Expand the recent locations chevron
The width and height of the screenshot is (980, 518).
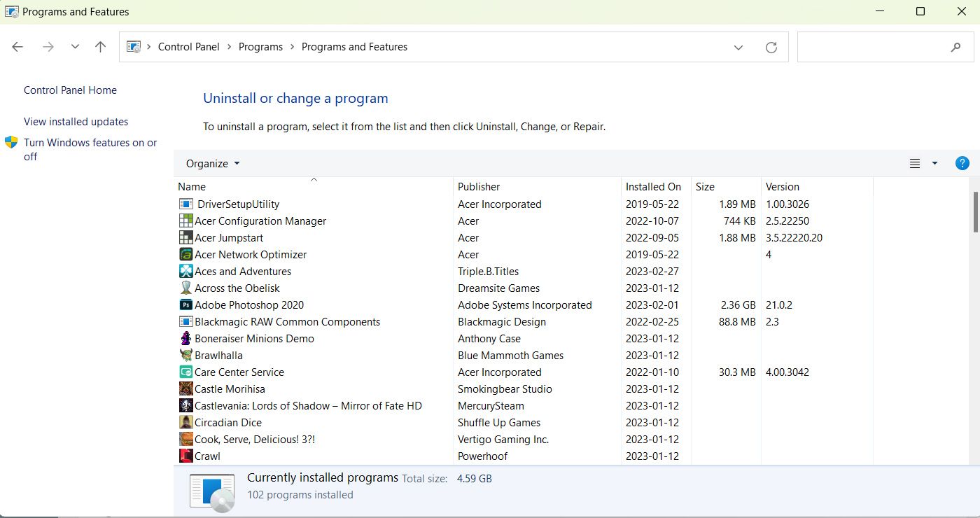click(75, 47)
